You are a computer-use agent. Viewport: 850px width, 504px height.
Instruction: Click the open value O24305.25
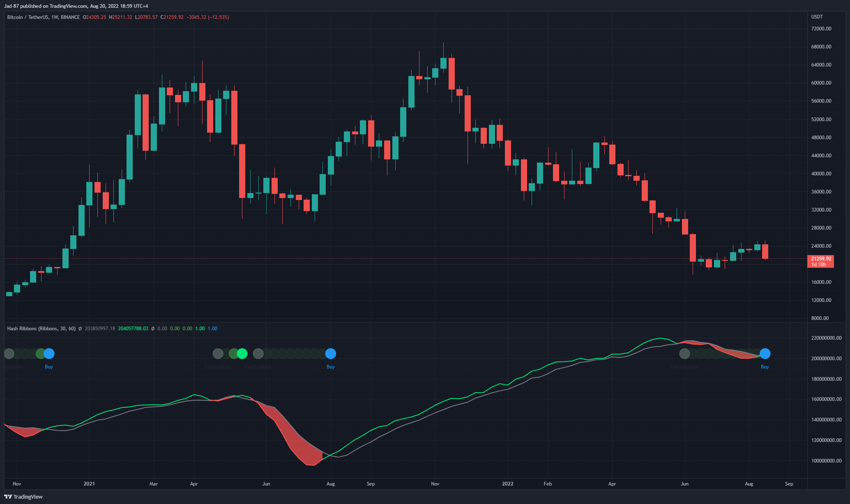tap(94, 17)
